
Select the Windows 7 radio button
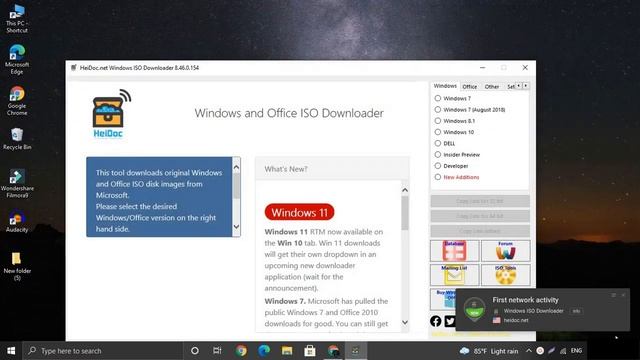tap(438, 98)
